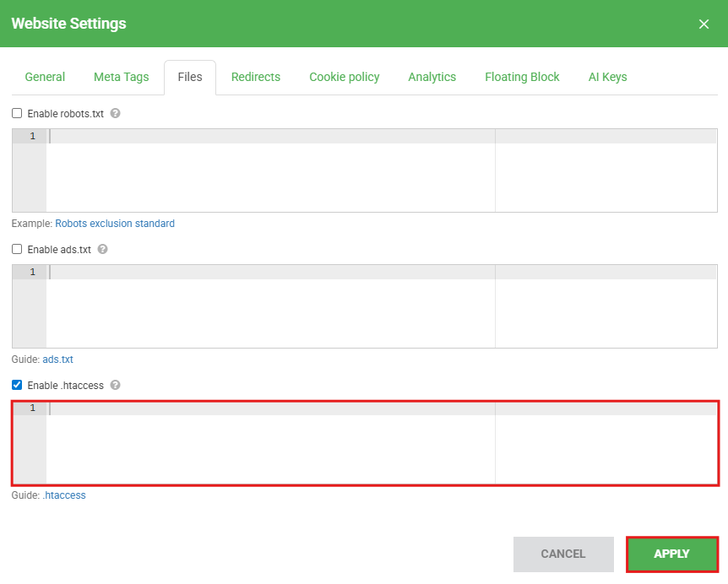Screen dimensions: 728x584
Task: Close the Website Settings dialog
Action: coord(704,24)
